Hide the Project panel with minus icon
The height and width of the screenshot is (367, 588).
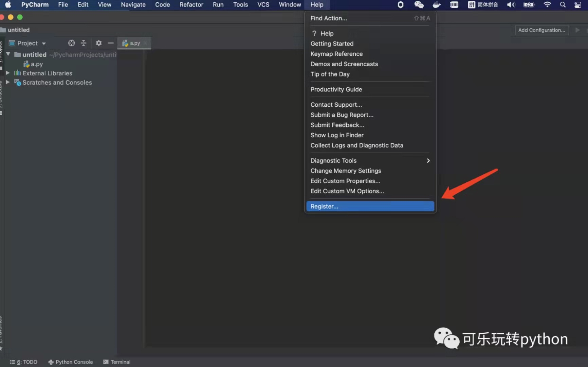111,43
